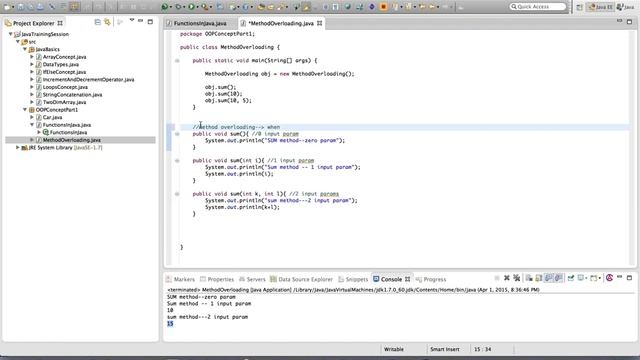640x360 pixels.
Task: Open the Properties tab
Action: point(217,279)
